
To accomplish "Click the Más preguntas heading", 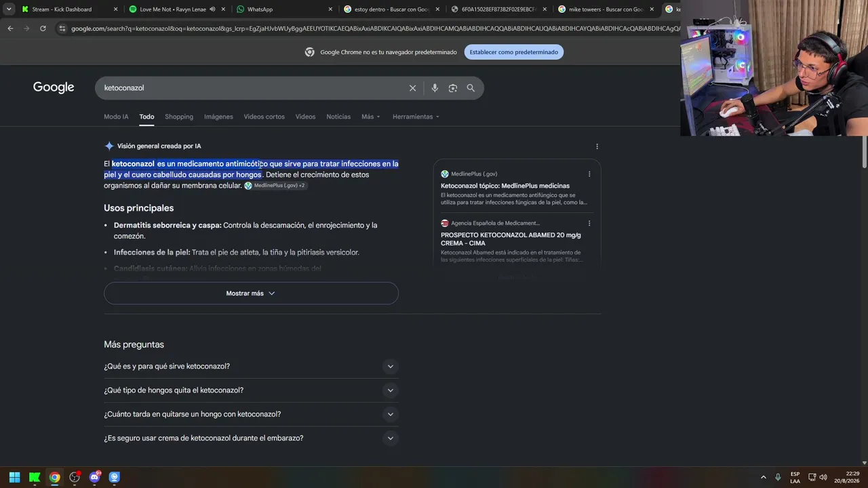I will coord(134,344).
